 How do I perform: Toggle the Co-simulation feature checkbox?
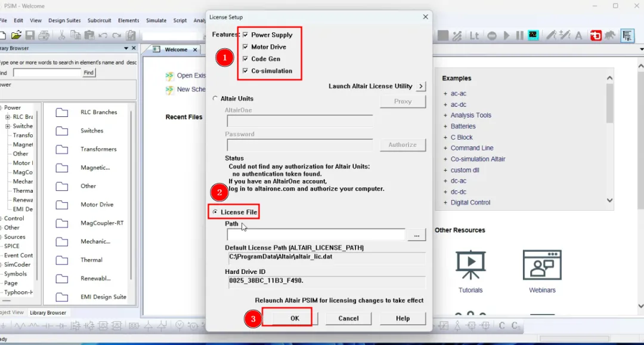coord(246,70)
